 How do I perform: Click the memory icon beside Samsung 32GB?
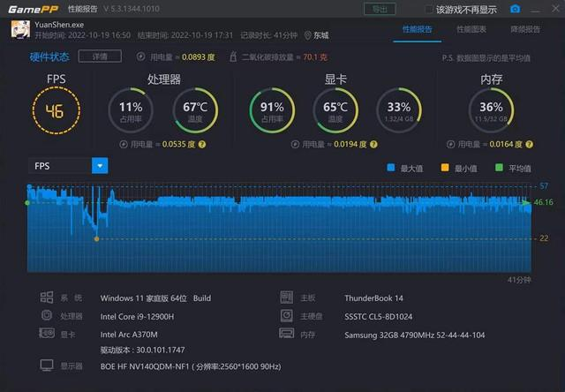[287, 333]
